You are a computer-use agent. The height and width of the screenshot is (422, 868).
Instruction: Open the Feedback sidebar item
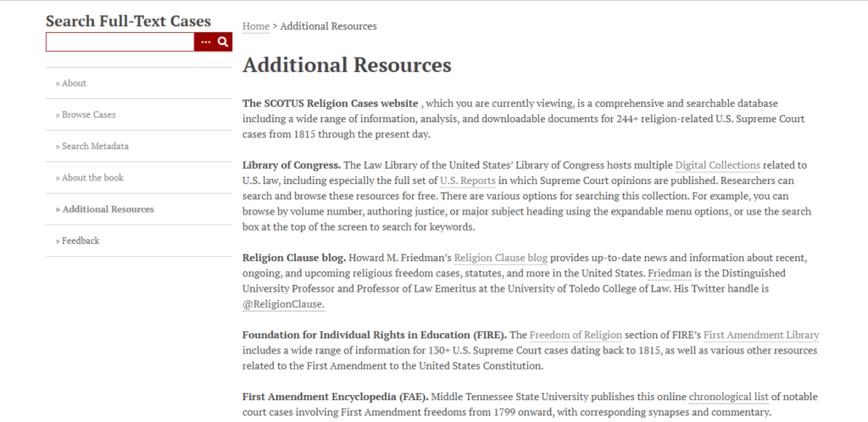click(x=81, y=241)
